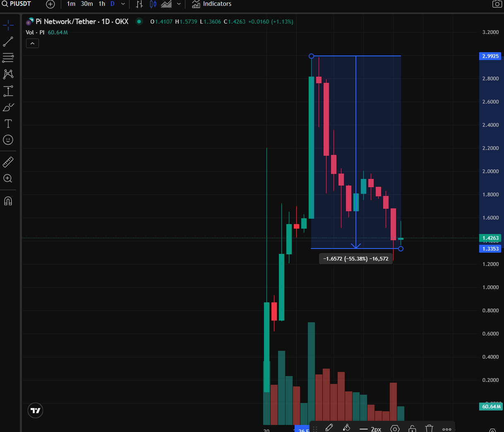The image size is (504, 432).
Task: Expand the timeframe interval dropdown
Action: click(x=123, y=4)
